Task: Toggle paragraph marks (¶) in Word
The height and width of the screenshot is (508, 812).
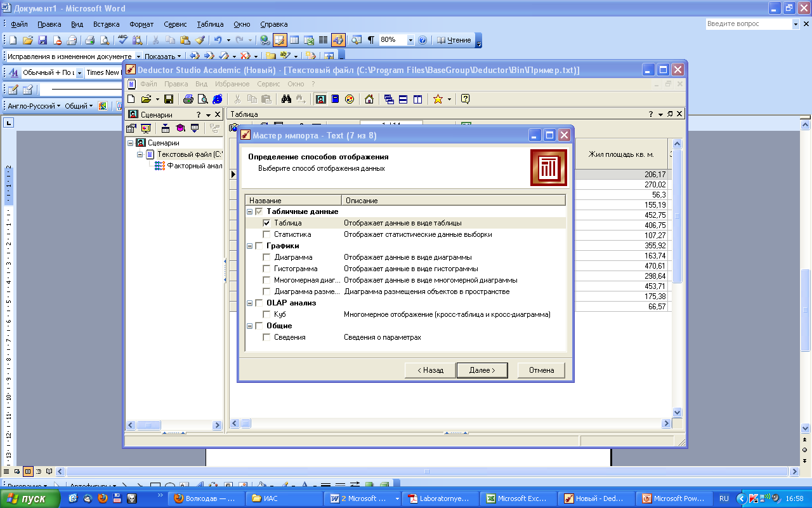Action: (371, 40)
